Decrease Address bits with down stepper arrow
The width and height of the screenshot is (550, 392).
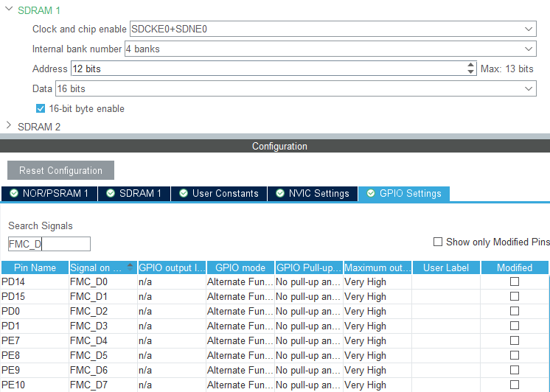coord(470,71)
